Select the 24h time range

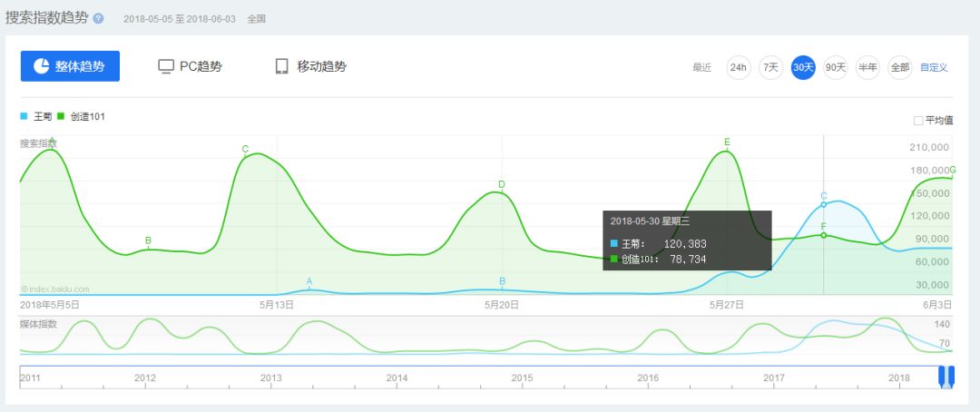(739, 67)
